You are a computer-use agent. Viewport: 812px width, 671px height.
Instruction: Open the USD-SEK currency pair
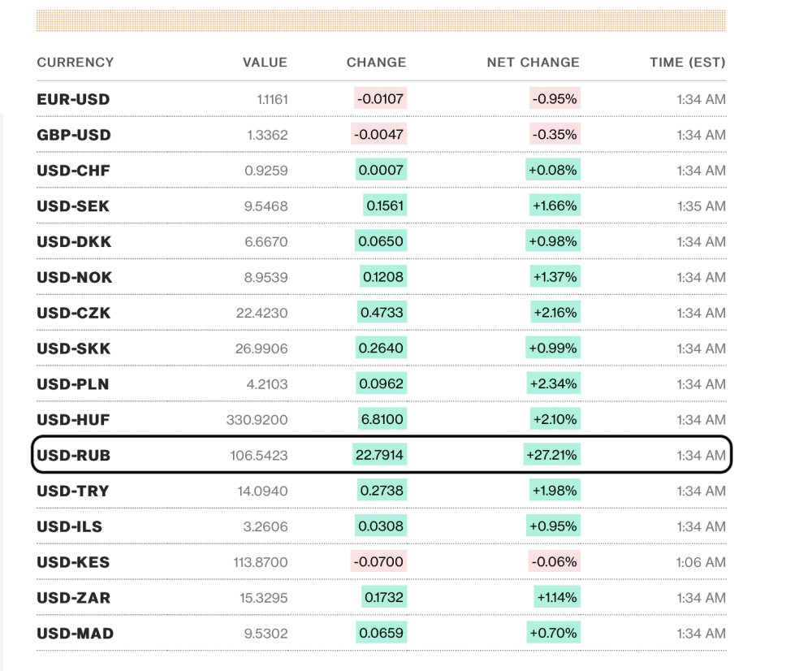[x=73, y=206]
